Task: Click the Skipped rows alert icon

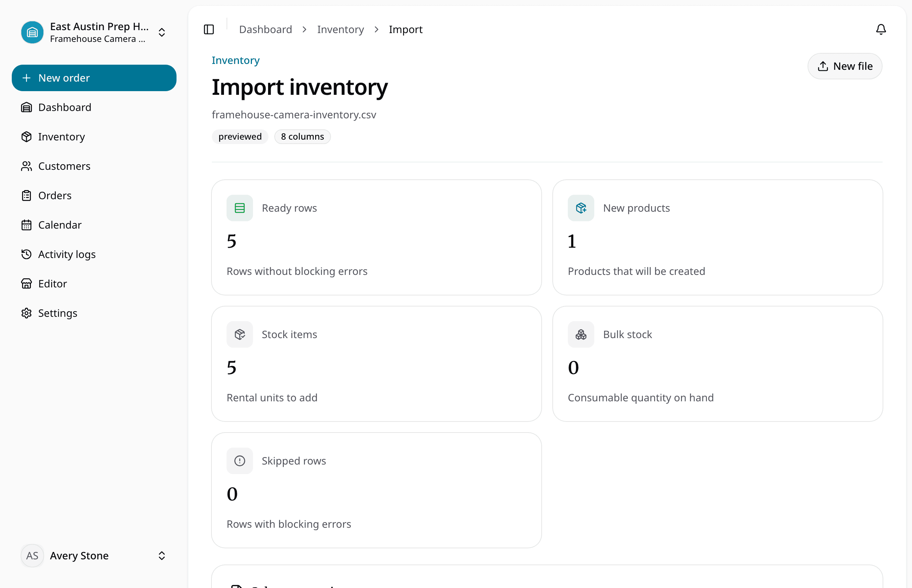Action: pos(239,461)
